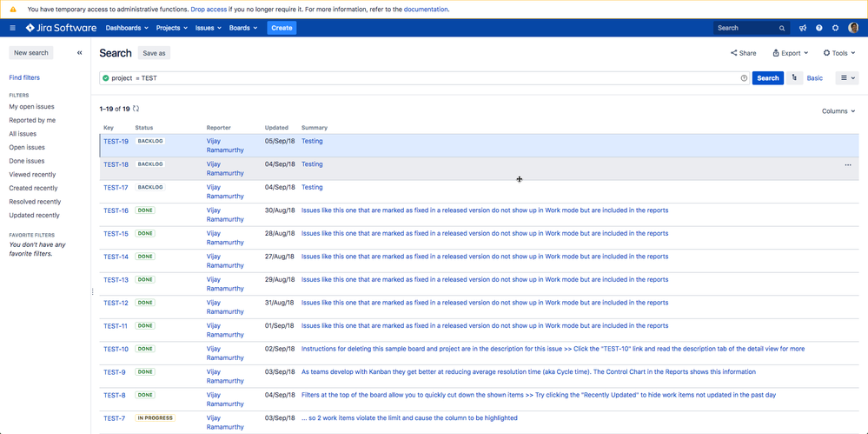Click the JQL syntax help icon
Image resolution: width=868 pixels, height=434 pixels.
click(x=744, y=78)
